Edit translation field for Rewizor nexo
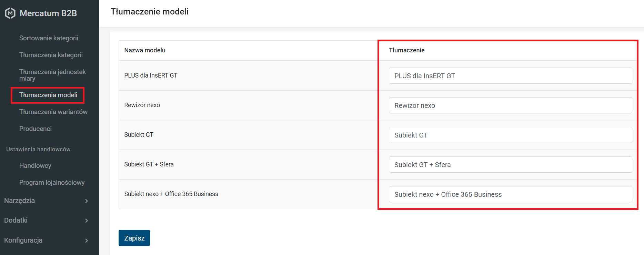Image resolution: width=644 pixels, height=255 pixels. 510,105
